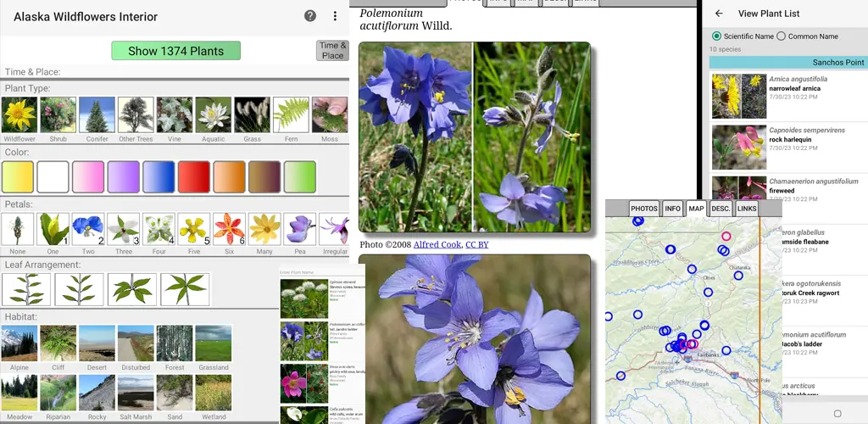Follow the Alfred Cook photo credit link

437,244
